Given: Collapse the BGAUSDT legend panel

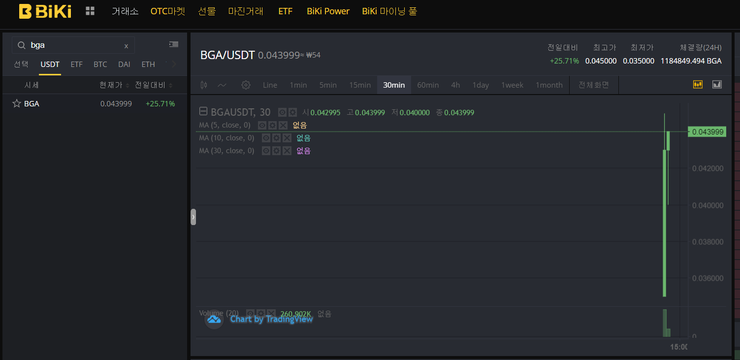Looking at the screenshot, I should click(x=203, y=112).
